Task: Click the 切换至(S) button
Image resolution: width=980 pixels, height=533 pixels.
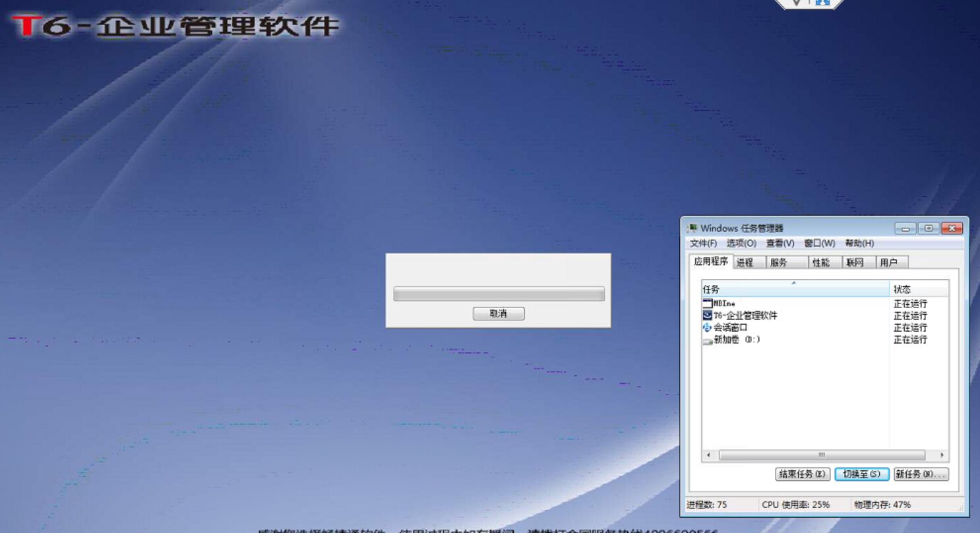Action: coord(862,474)
